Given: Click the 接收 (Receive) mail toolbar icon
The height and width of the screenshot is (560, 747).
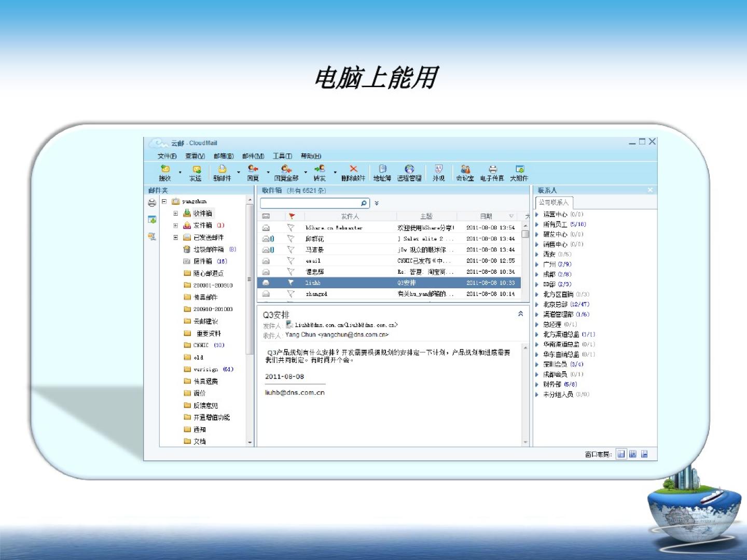Looking at the screenshot, I should click(165, 169).
